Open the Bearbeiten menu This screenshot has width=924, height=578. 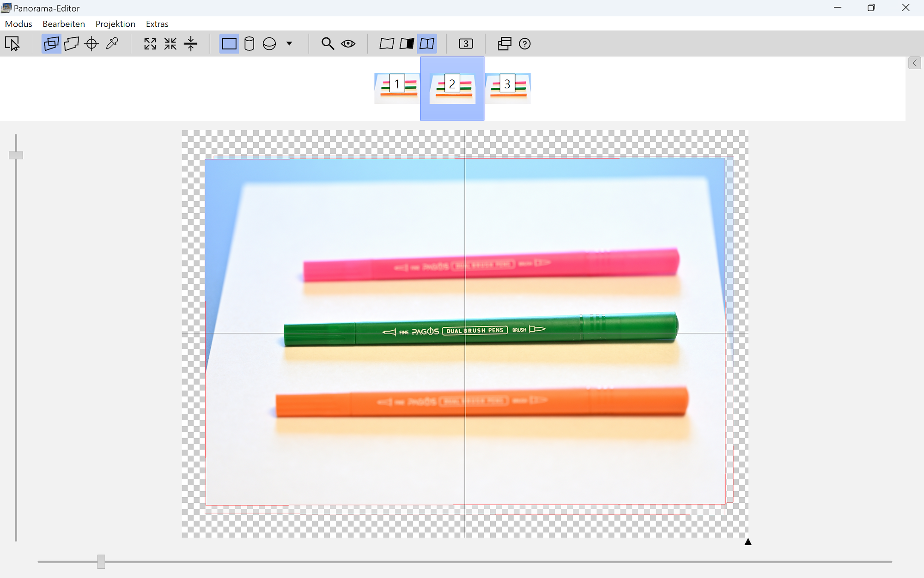pos(64,24)
